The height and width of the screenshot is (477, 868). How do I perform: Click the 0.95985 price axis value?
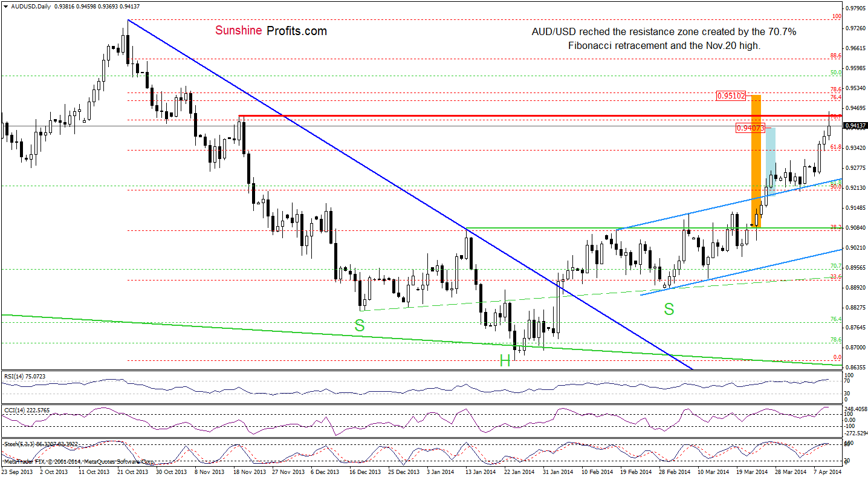click(856, 68)
